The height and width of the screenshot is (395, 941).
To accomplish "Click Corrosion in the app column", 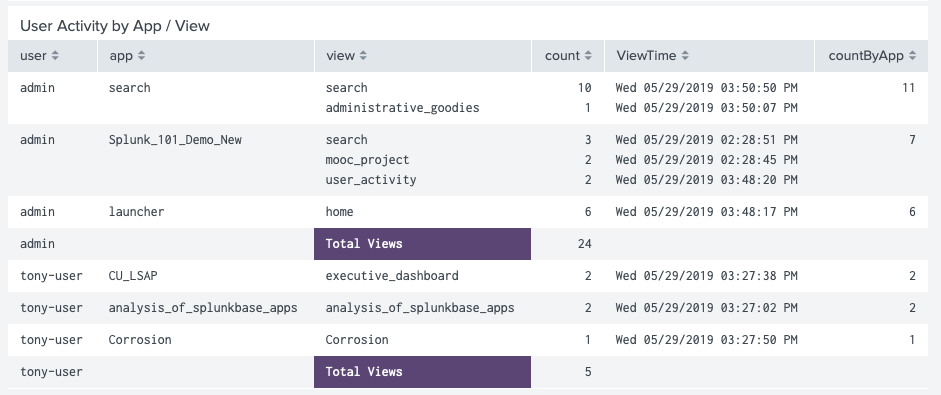I will tap(140, 340).
